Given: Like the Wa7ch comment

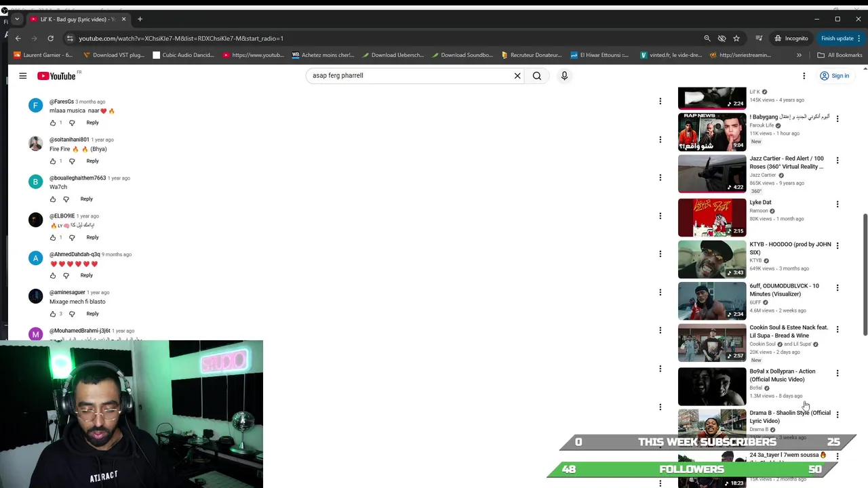Looking at the screenshot, I should coord(53,199).
